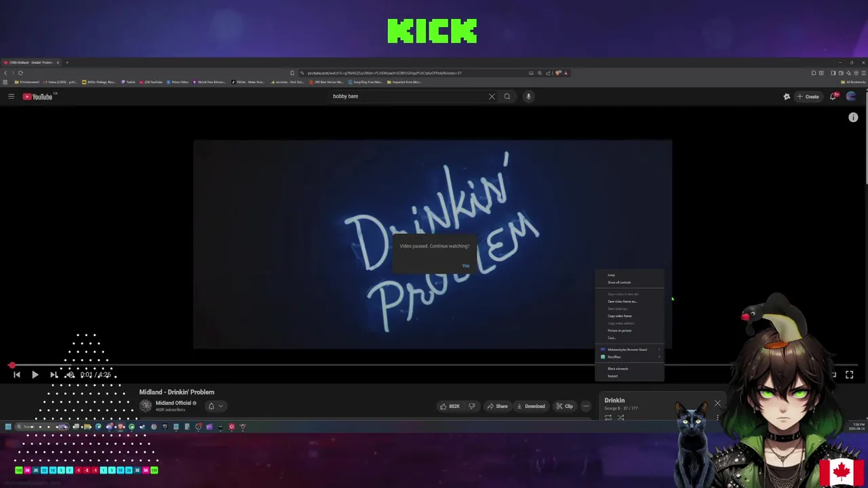Open the browser main hamburger menu

point(863,73)
